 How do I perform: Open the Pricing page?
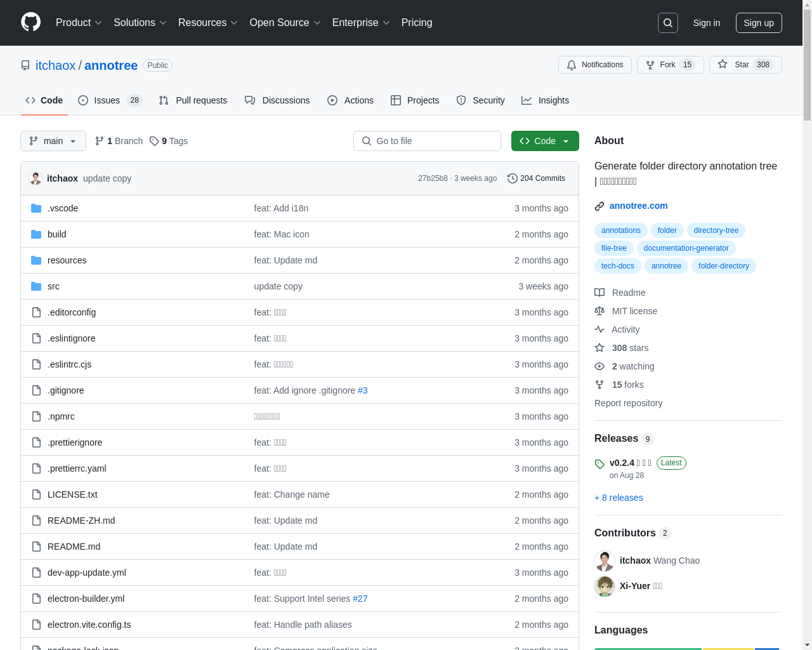(417, 23)
